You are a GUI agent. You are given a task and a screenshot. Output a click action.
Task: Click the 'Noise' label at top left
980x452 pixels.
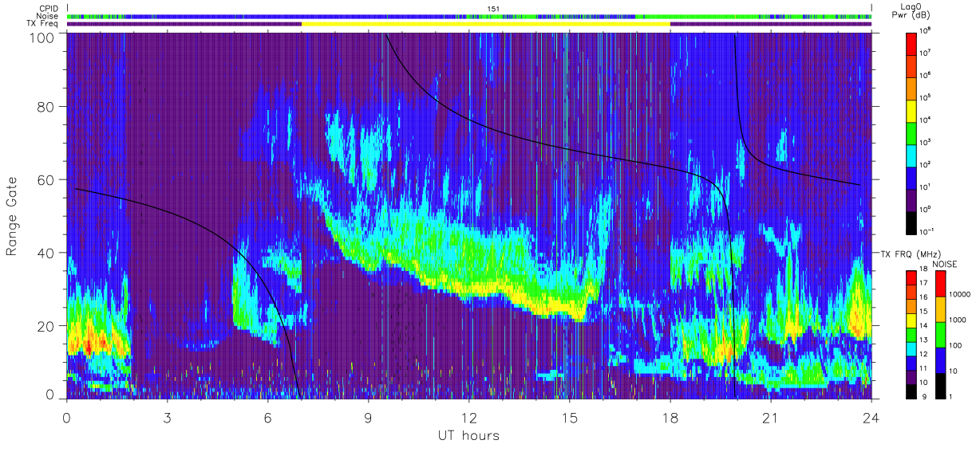tap(48, 16)
